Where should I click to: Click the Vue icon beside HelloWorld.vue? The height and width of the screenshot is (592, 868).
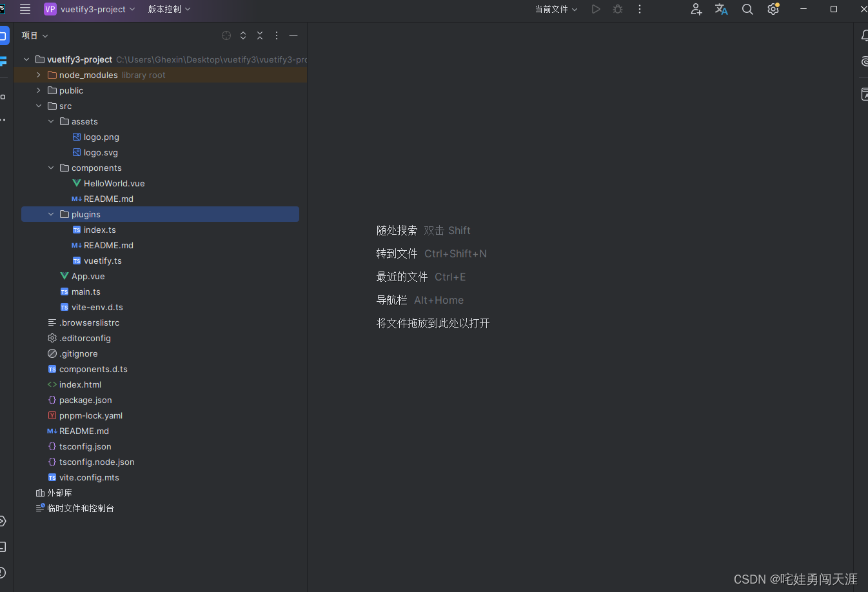[77, 183]
